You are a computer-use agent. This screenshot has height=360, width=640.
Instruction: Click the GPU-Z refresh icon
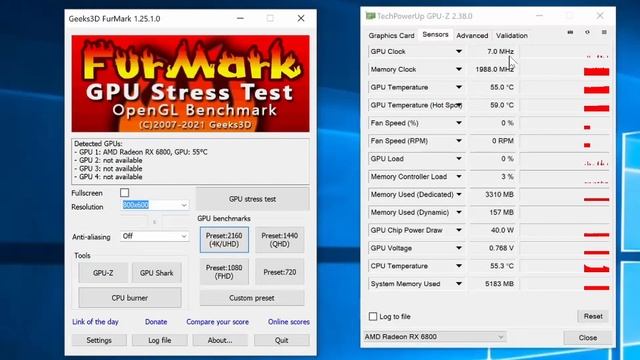(x=587, y=33)
